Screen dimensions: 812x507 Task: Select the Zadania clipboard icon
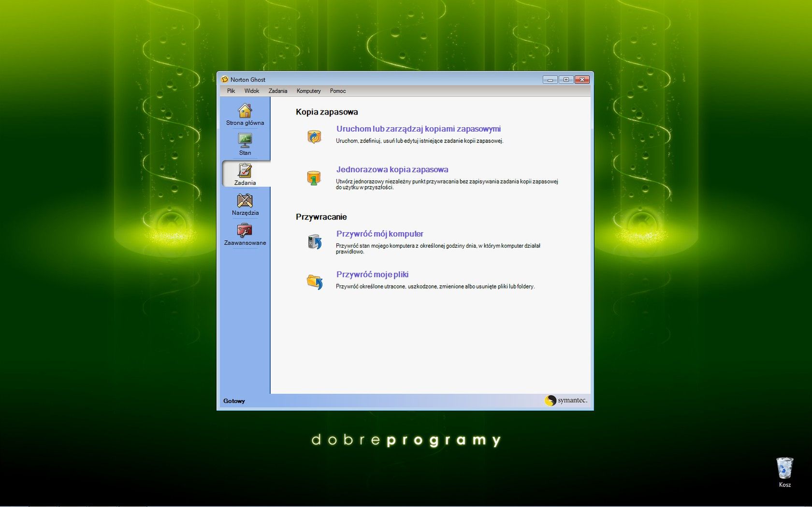[x=245, y=170]
